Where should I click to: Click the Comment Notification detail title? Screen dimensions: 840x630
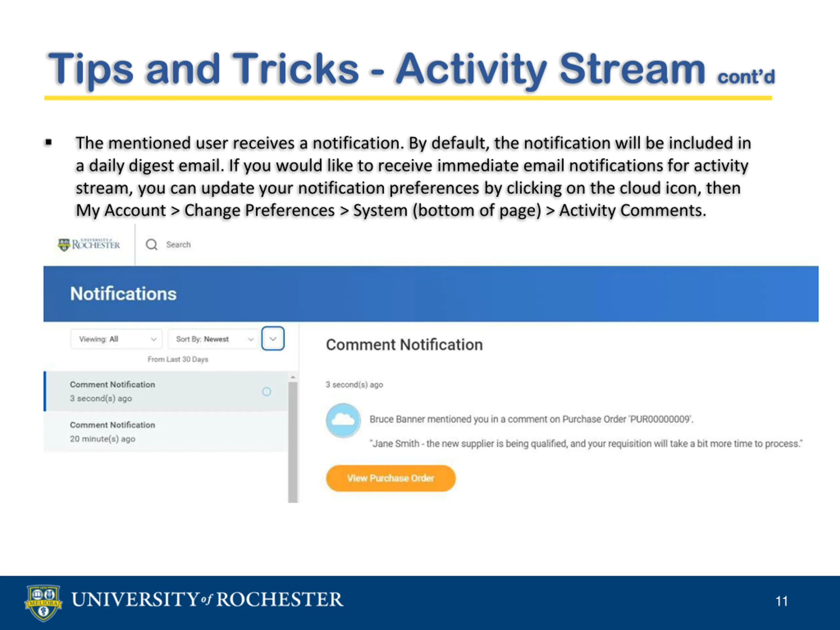(405, 345)
